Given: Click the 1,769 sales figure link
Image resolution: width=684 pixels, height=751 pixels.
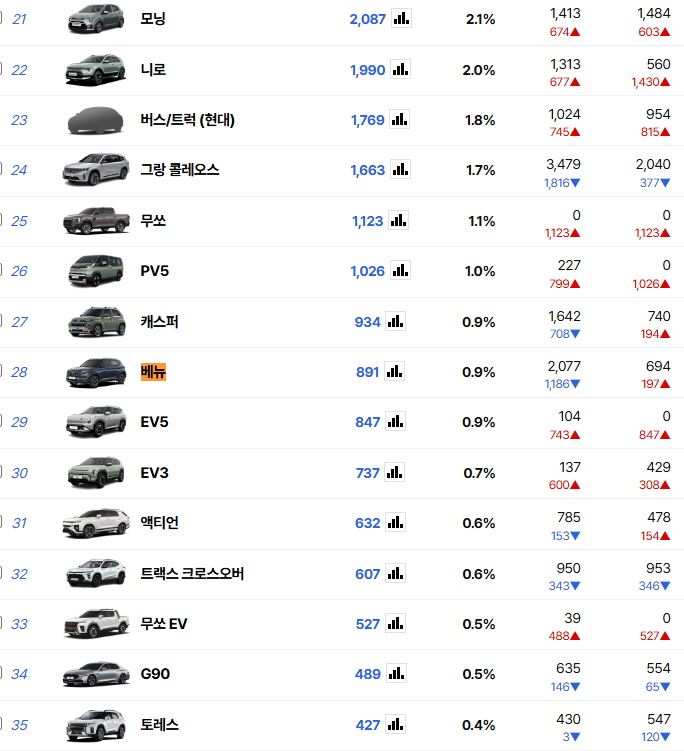Looking at the screenshot, I should (367, 120).
